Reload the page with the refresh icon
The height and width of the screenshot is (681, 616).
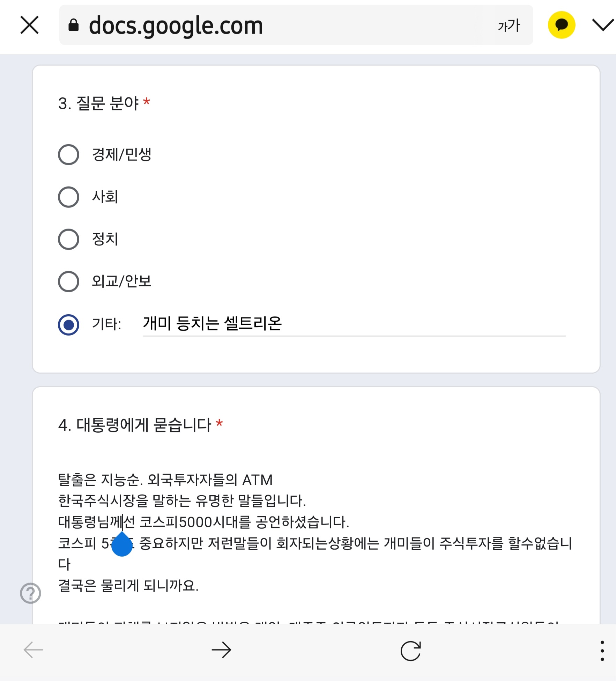(x=410, y=651)
